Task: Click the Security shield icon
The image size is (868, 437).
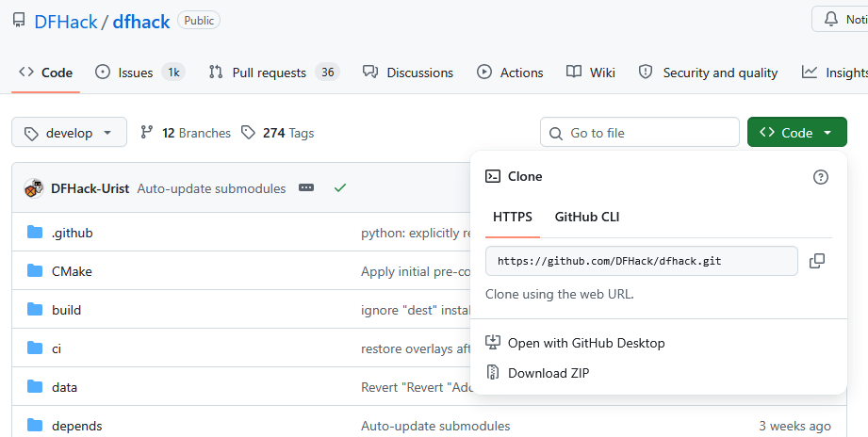Action: [646, 72]
